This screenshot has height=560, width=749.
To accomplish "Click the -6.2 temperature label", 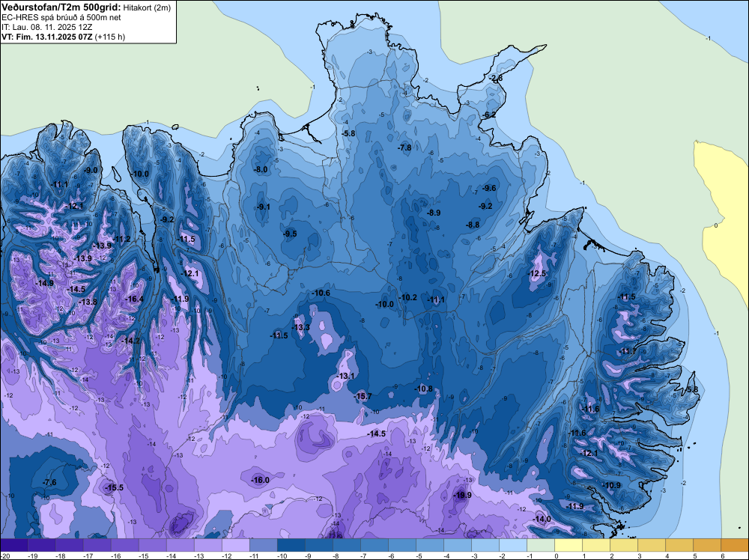I will coord(489,115).
